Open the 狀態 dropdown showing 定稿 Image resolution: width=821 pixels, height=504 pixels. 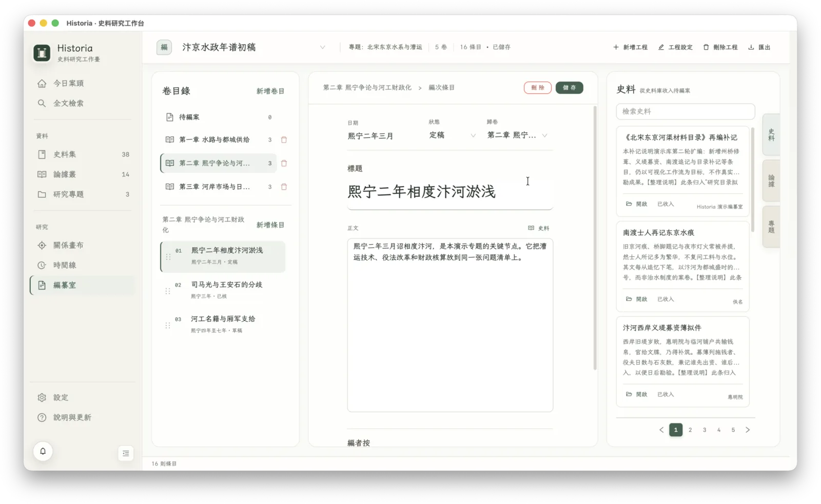coord(452,135)
